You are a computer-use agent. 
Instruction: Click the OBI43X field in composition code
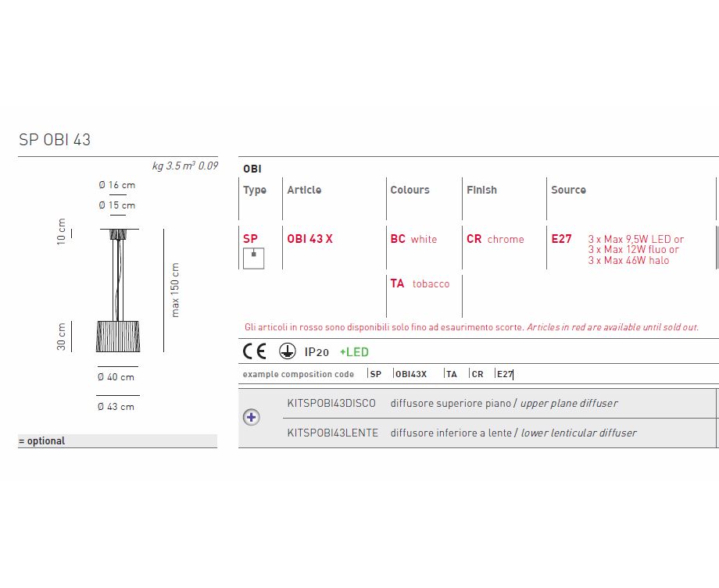pos(411,374)
